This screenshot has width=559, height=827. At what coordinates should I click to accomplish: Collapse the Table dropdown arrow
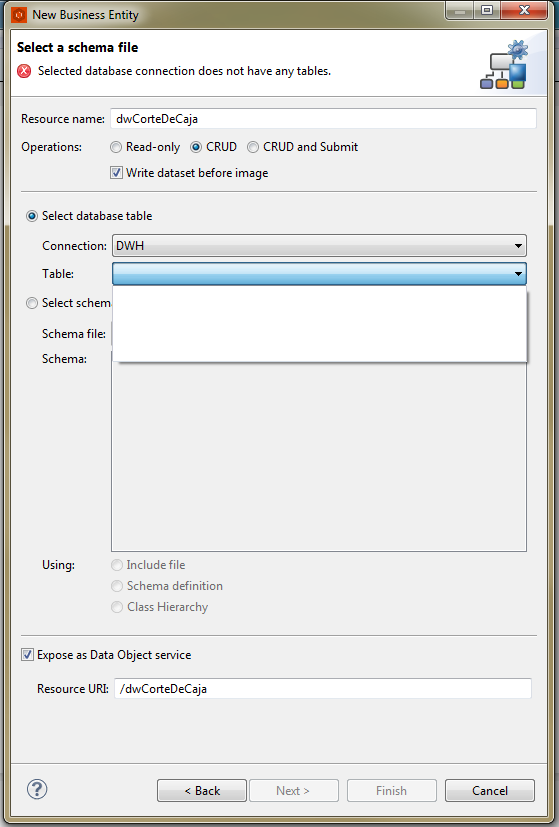tap(518, 274)
